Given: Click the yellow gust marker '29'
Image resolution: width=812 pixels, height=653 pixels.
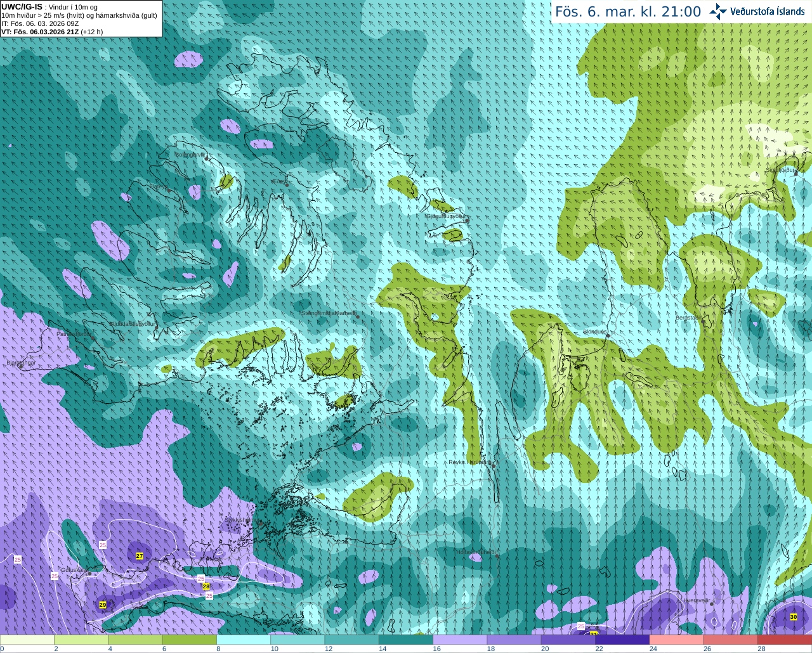Looking at the screenshot, I should click(x=103, y=605).
